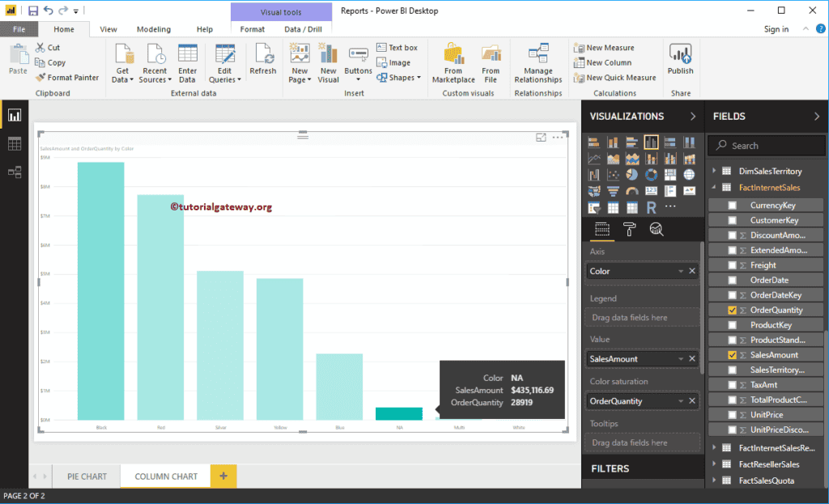Click the NA dark teal bar
Screen dimensions: 829x504
pyautogui.click(x=399, y=413)
